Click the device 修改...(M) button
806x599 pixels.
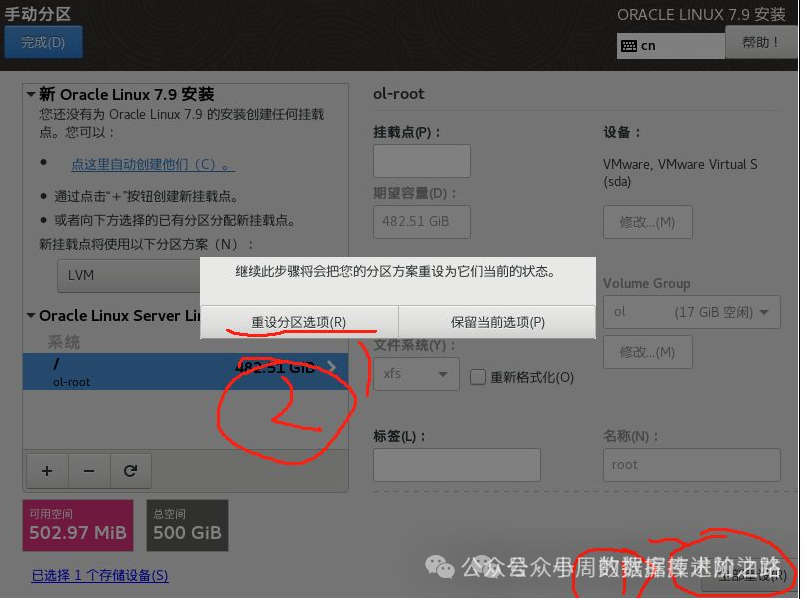click(x=648, y=222)
